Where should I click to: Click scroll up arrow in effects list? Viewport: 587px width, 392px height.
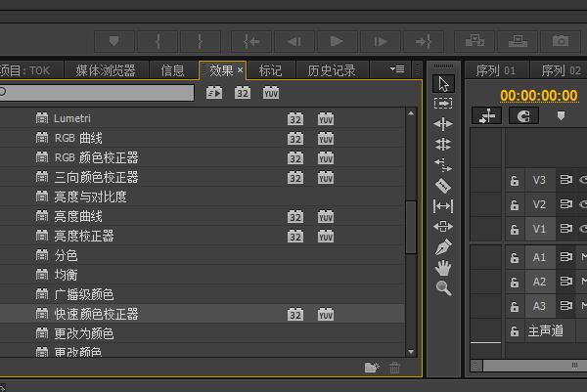[411, 113]
